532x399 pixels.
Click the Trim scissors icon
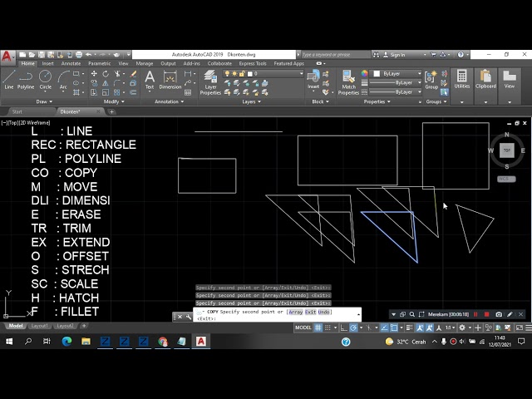pos(117,74)
